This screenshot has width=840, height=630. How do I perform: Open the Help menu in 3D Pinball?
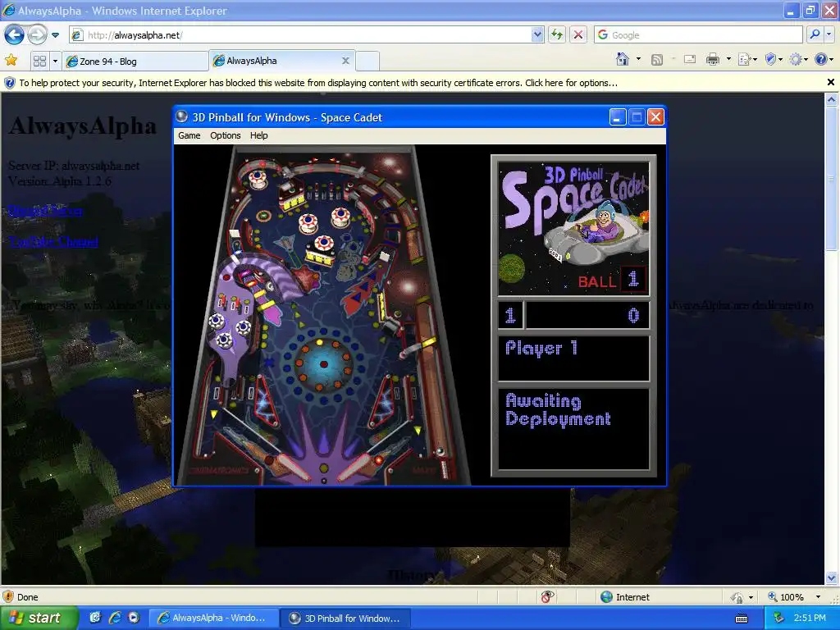[x=258, y=135]
